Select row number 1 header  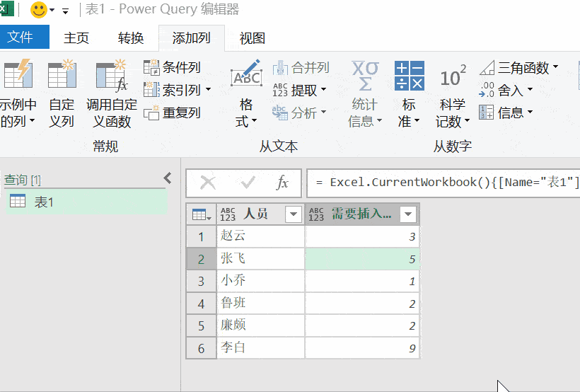pyautogui.click(x=201, y=236)
